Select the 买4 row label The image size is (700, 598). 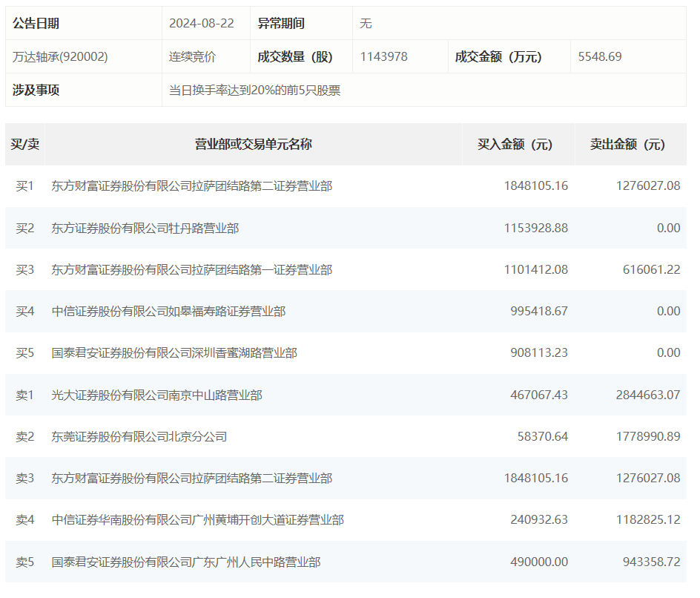click(25, 312)
